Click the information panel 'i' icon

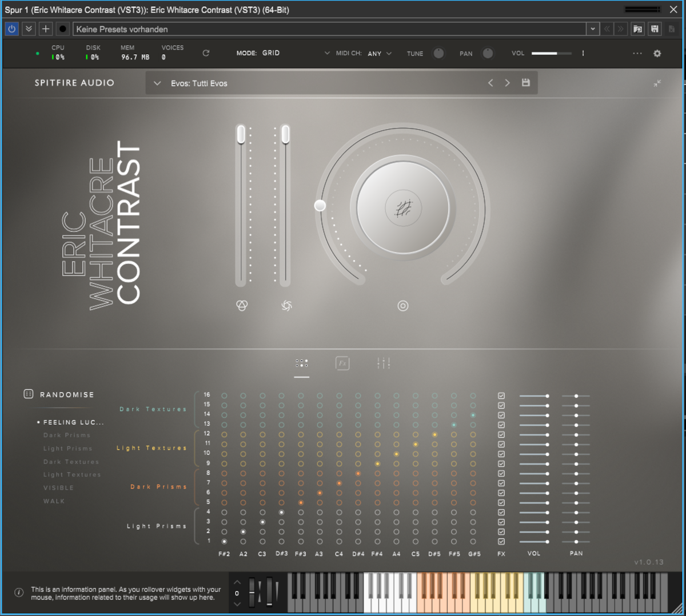pos(19,593)
